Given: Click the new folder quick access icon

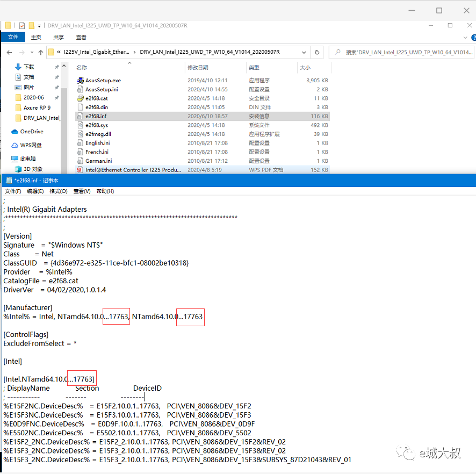Looking at the screenshot, I should [x=31, y=25].
